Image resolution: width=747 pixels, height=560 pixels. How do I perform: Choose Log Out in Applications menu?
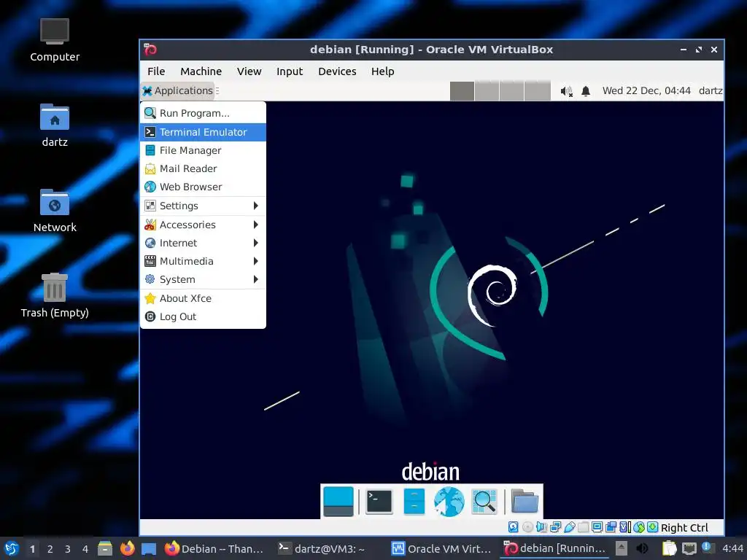tap(203, 316)
